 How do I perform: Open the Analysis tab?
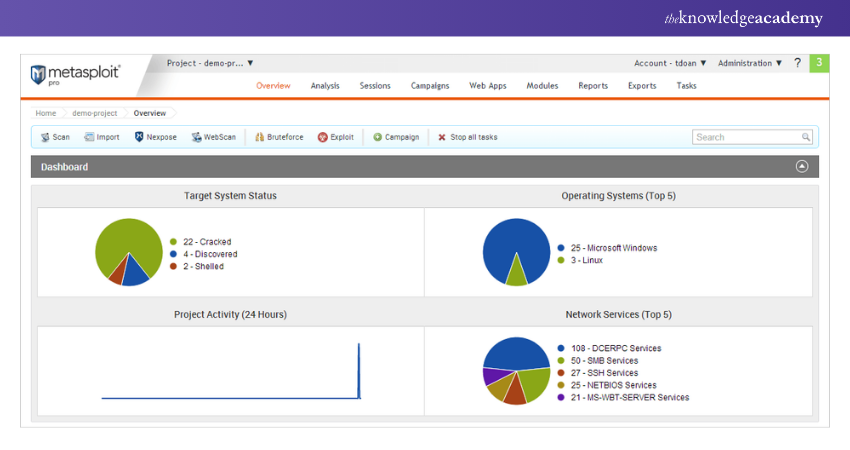coord(325,86)
